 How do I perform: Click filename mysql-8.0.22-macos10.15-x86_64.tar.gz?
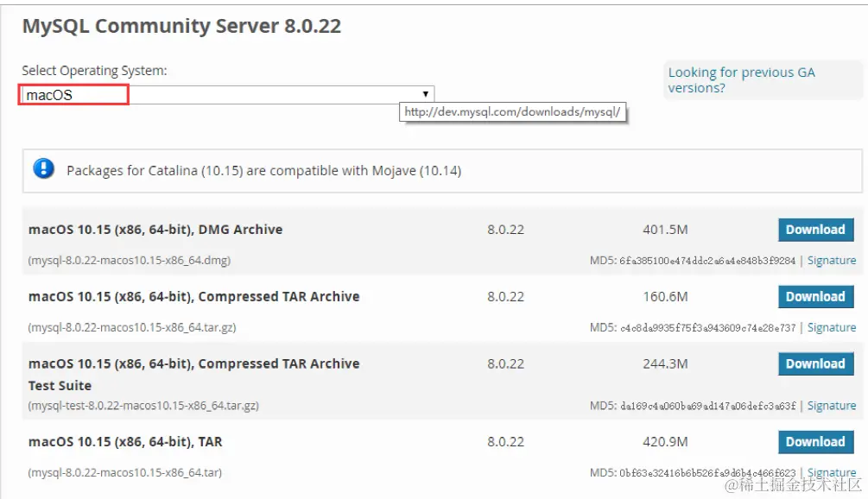coord(132,327)
